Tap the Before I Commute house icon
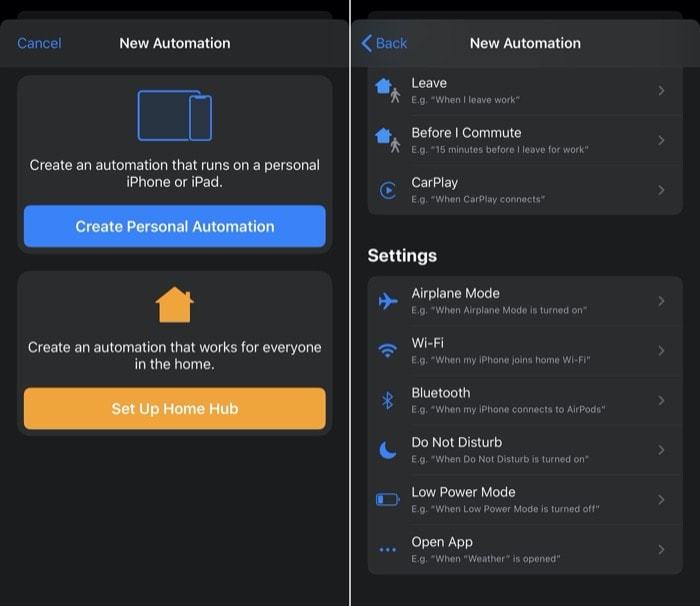 coord(388,140)
